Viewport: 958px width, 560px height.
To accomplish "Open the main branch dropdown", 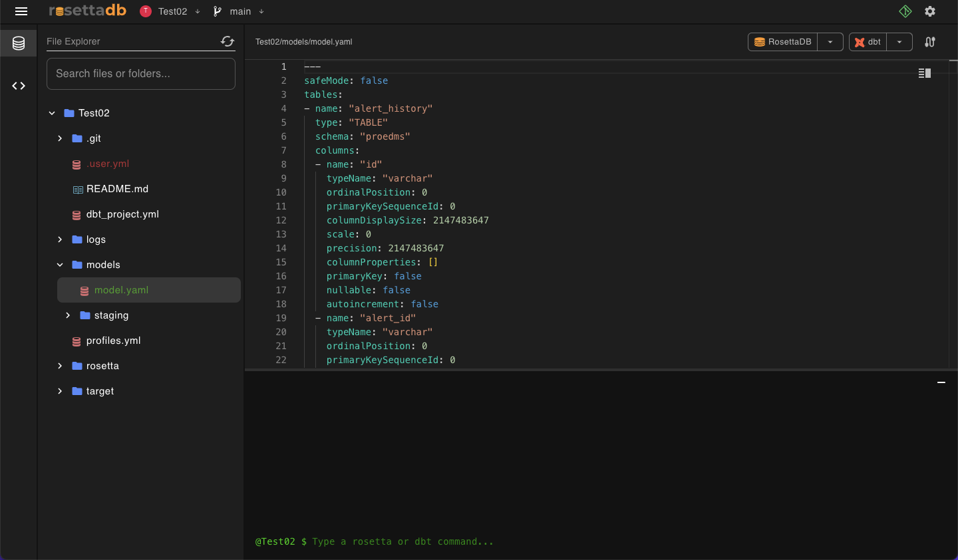I will click(x=239, y=11).
